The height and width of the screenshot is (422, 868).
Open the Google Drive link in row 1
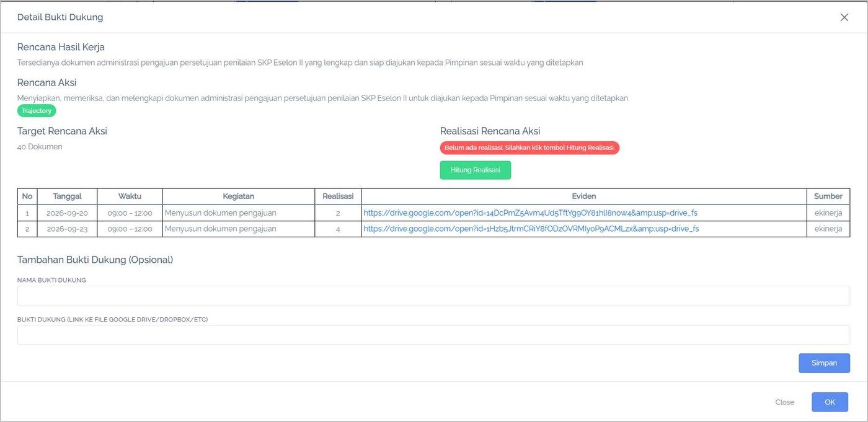click(530, 213)
